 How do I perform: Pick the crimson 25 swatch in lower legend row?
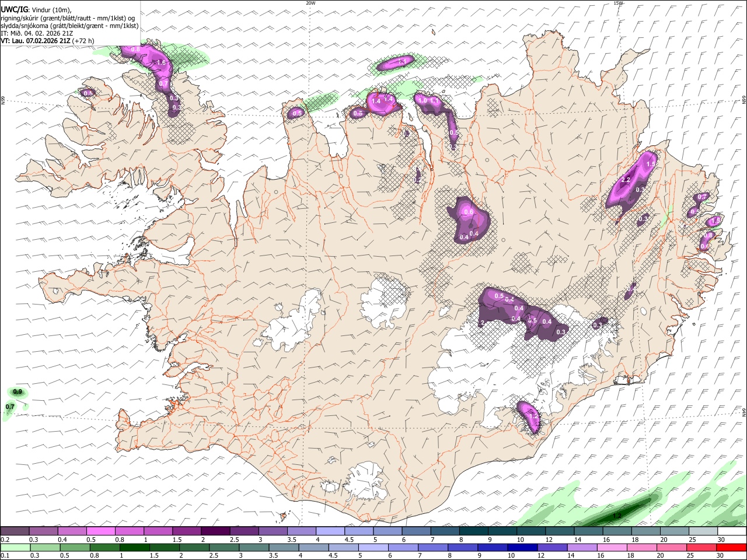pos(702,547)
